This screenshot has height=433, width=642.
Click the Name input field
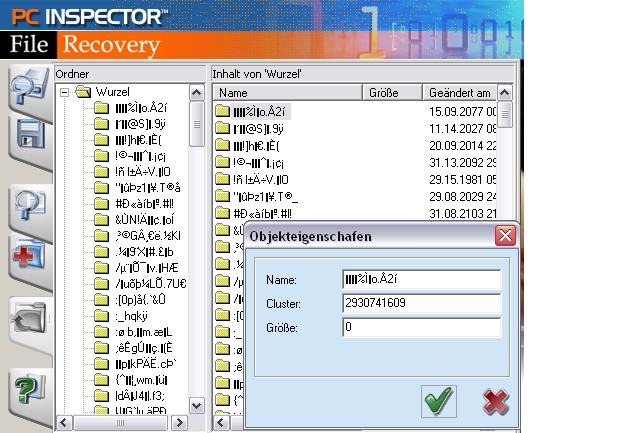(422, 280)
